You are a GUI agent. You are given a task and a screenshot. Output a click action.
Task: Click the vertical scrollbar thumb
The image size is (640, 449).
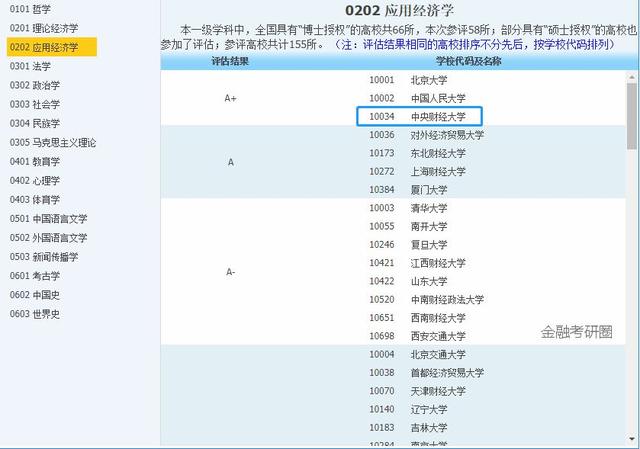tap(632, 116)
